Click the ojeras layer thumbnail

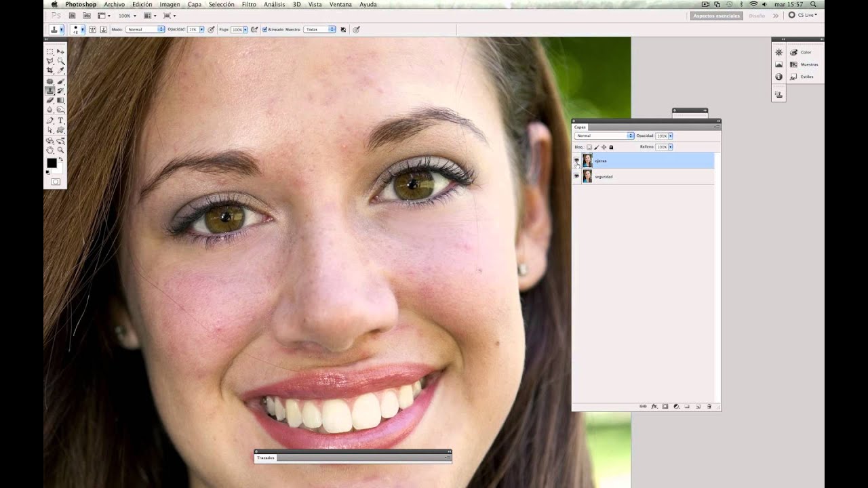[587, 161]
